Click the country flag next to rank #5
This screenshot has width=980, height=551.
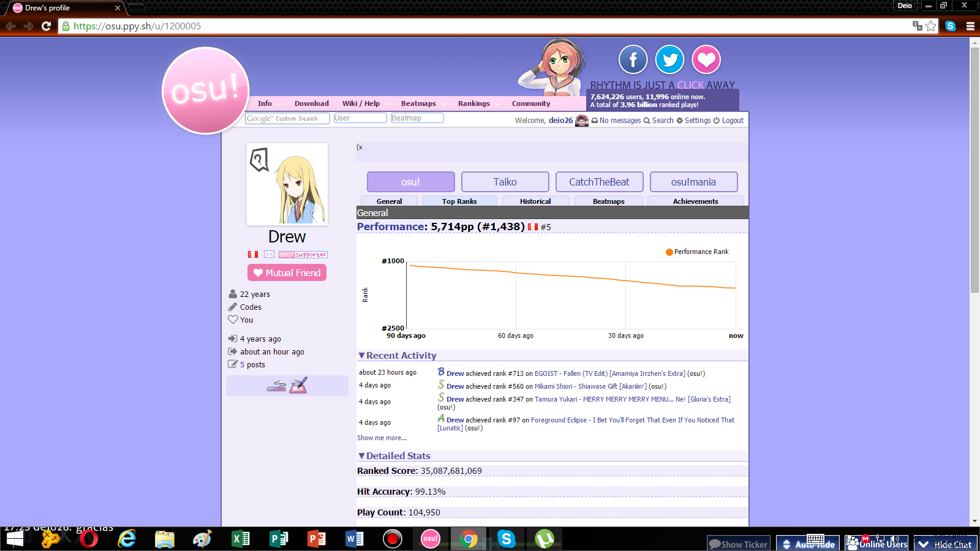tap(533, 227)
